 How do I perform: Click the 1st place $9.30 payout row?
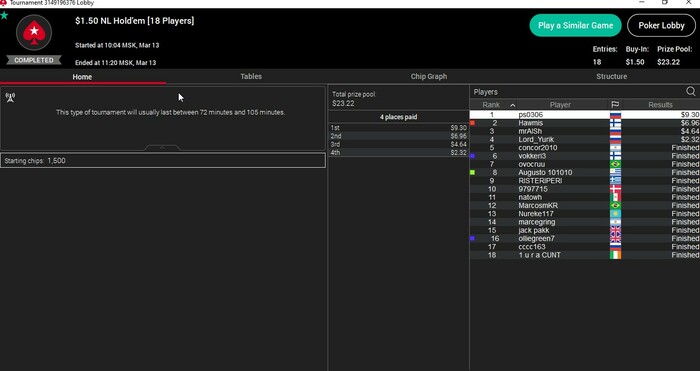[x=398, y=128]
